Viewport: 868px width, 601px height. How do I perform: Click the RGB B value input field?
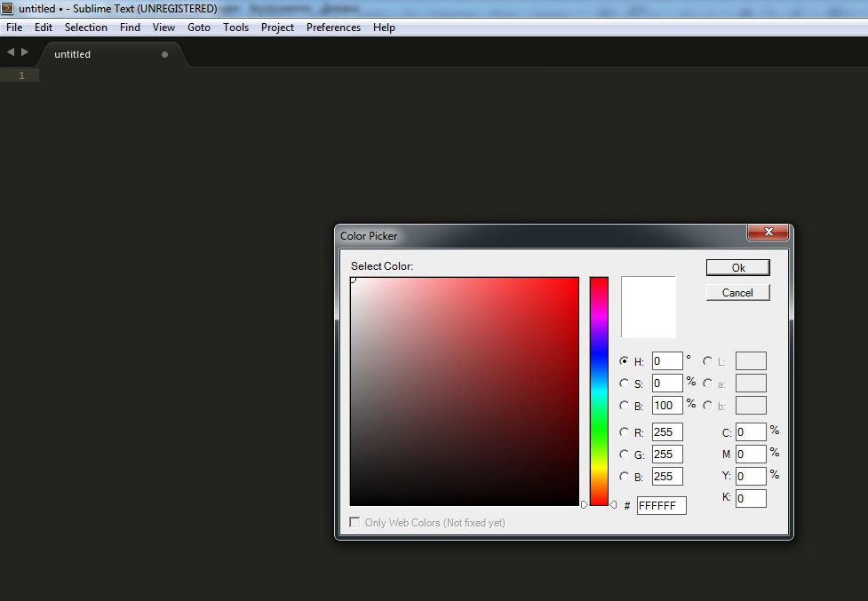coord(667,476)
